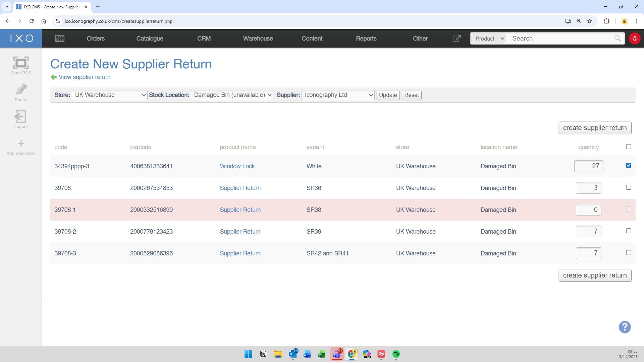
Task: Click the search magnifier icon
Action: (x=617, y=39)
